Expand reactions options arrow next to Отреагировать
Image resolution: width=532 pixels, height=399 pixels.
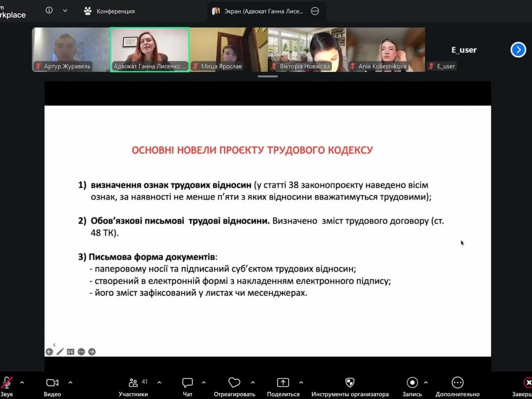252,383
